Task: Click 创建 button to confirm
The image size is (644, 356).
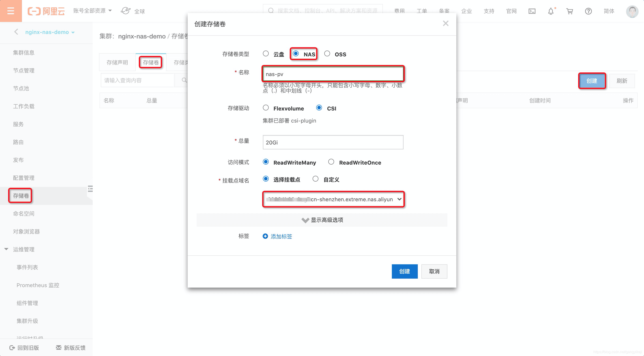Action: (x=404, y=271)
